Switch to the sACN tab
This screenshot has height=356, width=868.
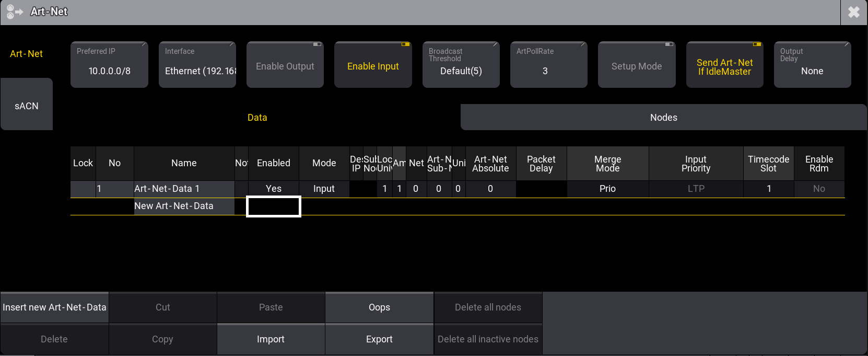27,106
